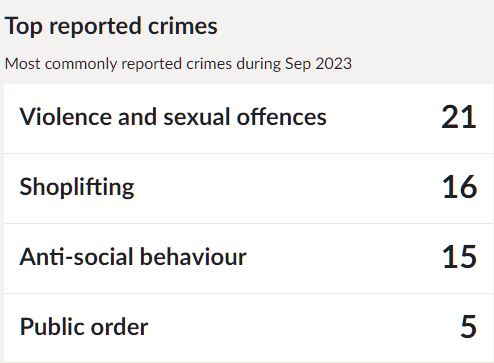This screenshot has width=494, height=363.
Task: Select the 'Most commonly reported crimes' subtitle text
Action: tap(178, 64)
